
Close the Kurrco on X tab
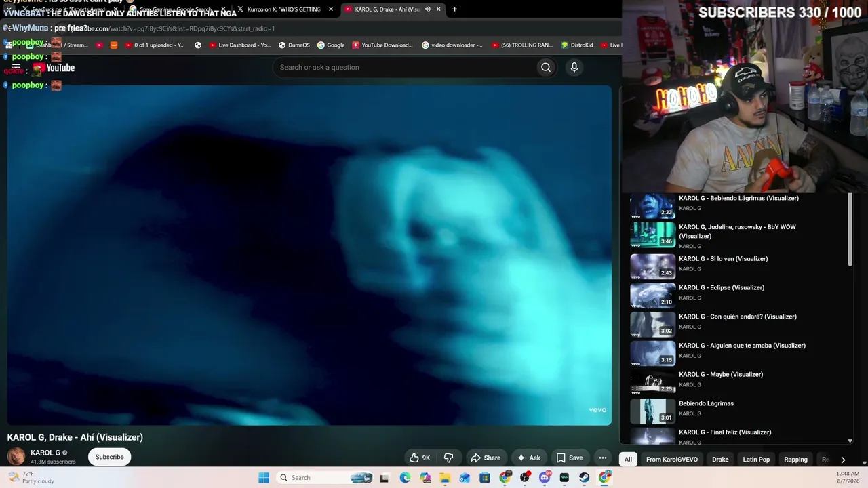[331, 9]
